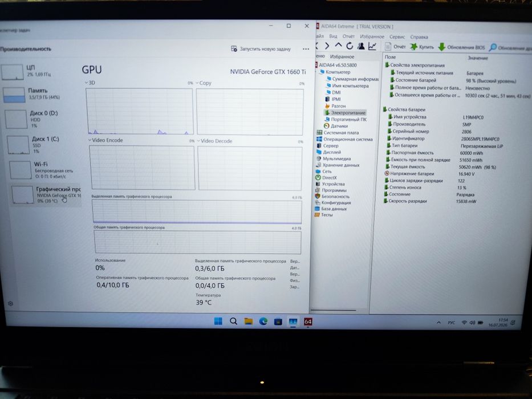Open Video Encode graph dropdown
Image resolution: width=532 pixels, height=399 pixels.
pos(105,140)
